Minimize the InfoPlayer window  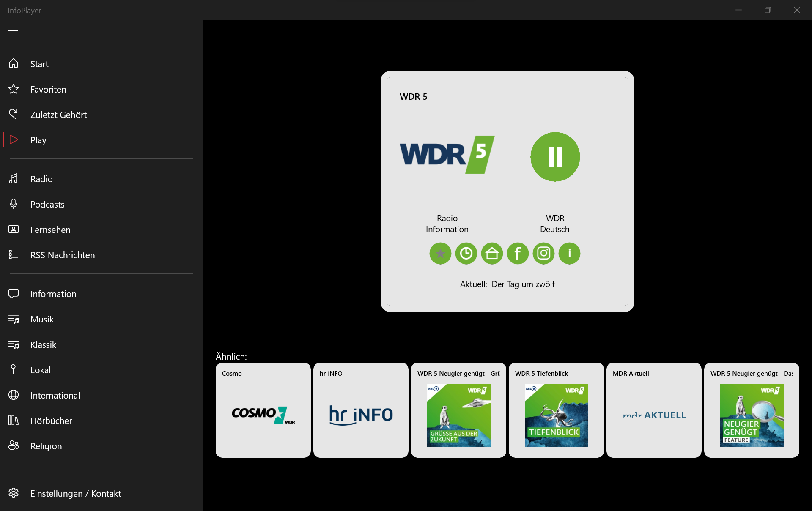point(738,10)
